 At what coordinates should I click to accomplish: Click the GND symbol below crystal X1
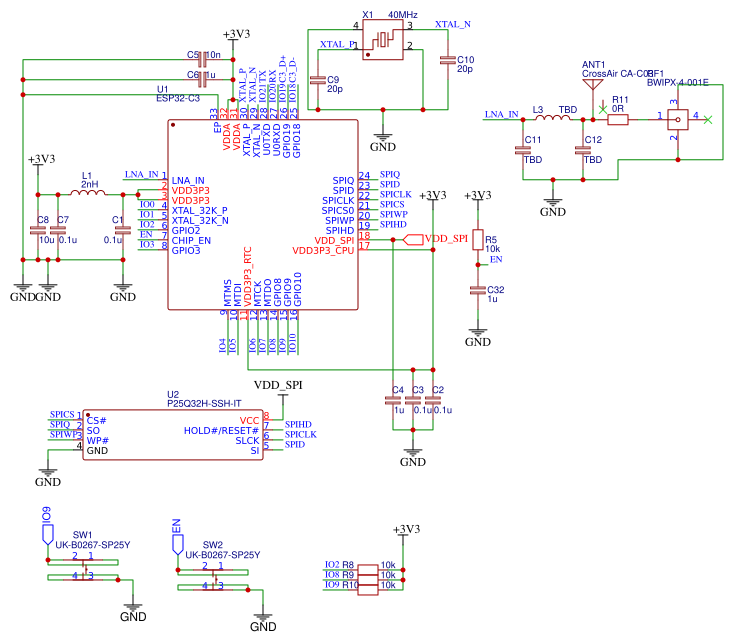383,137
